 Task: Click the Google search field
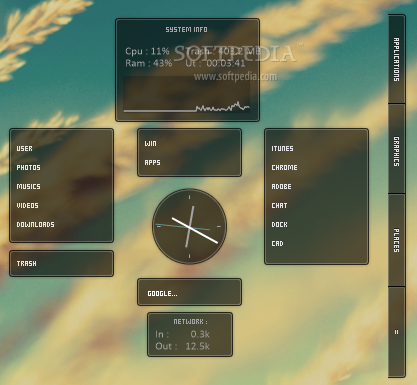[x=189, y=292]
